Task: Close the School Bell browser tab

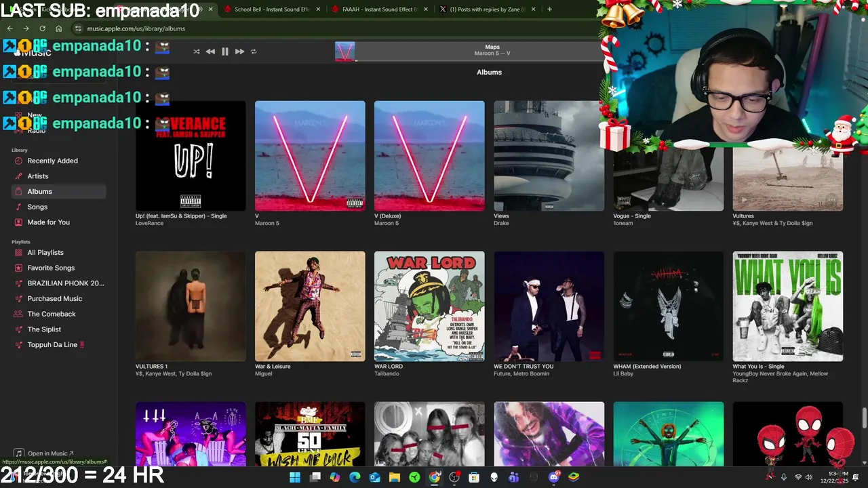Action: (x=319, y=9)
